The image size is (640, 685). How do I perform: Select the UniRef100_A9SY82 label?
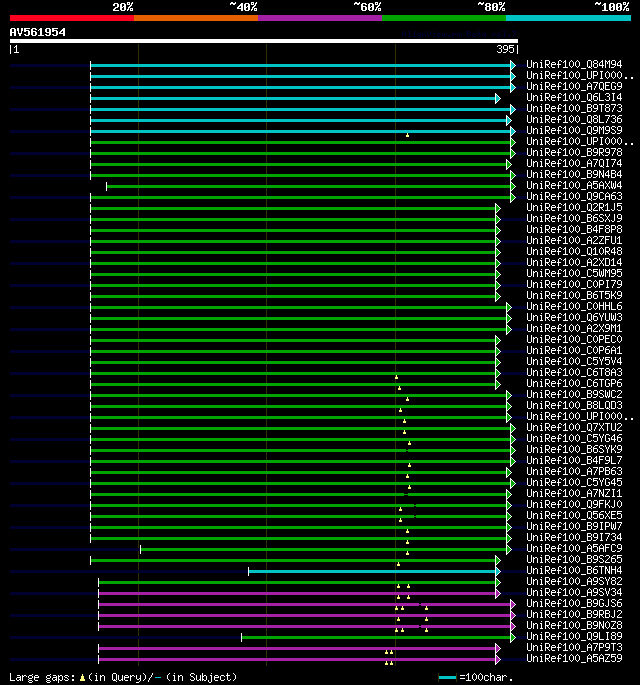(574, 581)
